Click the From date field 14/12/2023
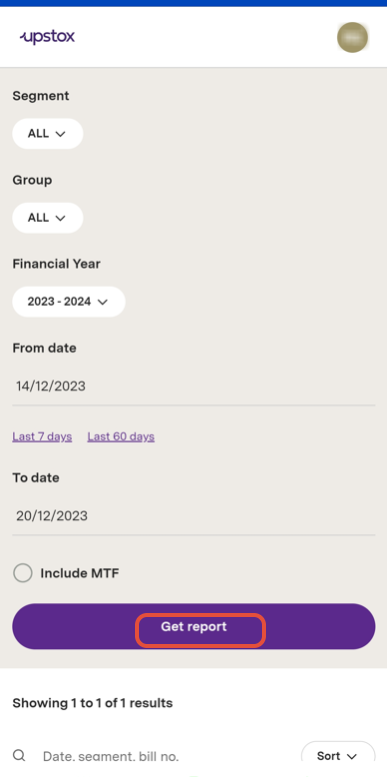387x777 pixels. (x=194, y=386)
